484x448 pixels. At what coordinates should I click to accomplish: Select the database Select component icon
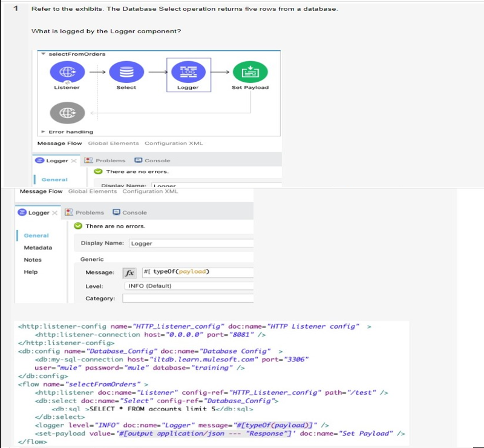126,72
